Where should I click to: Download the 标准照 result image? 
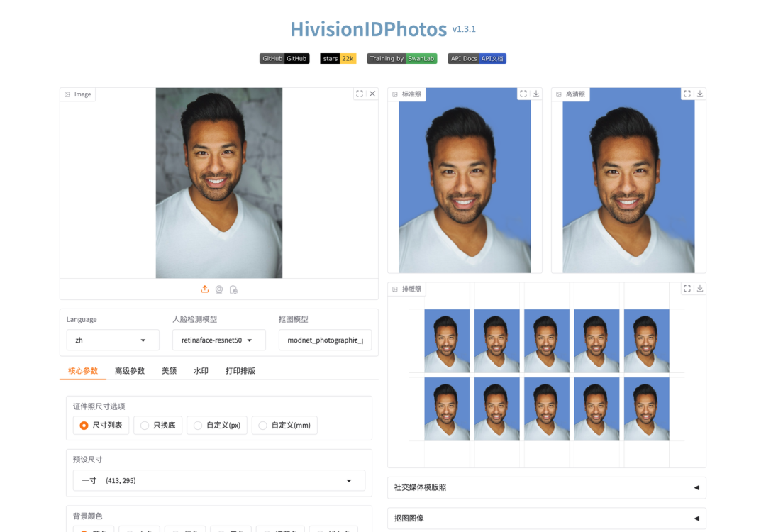[536, 94]
